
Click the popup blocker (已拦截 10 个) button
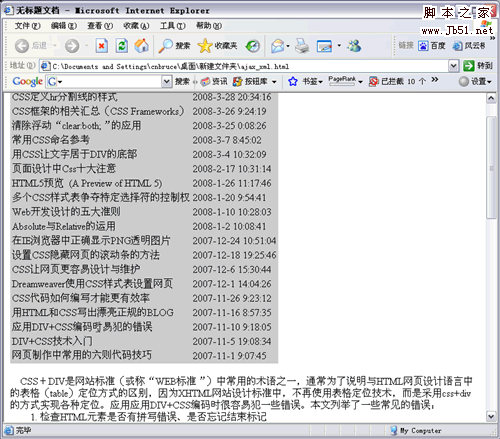[x=397, y=81]
